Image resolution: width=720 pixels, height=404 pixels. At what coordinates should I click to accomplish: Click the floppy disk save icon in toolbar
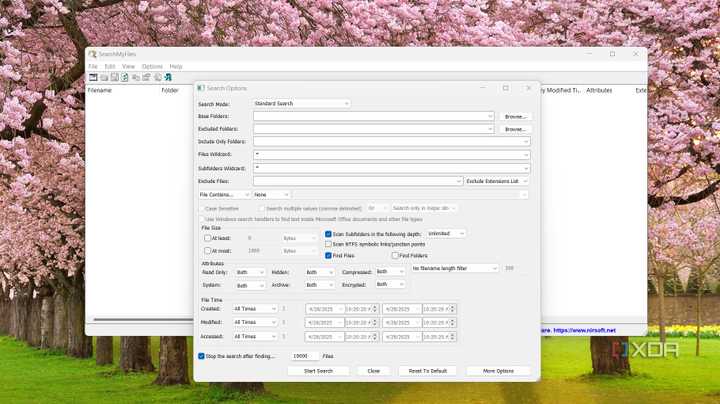(x=114, y=77)
